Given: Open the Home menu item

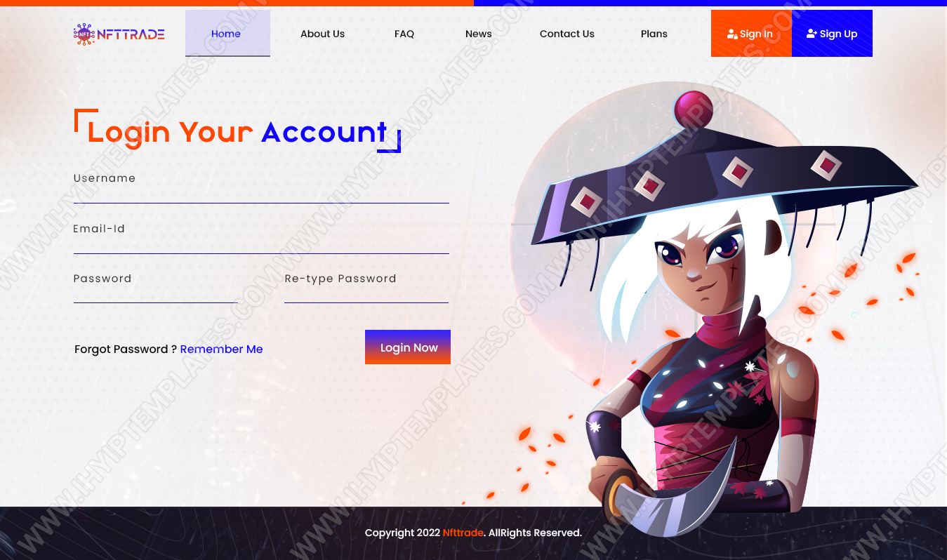Looking at the screenshot, I should [x=226, y=34].
